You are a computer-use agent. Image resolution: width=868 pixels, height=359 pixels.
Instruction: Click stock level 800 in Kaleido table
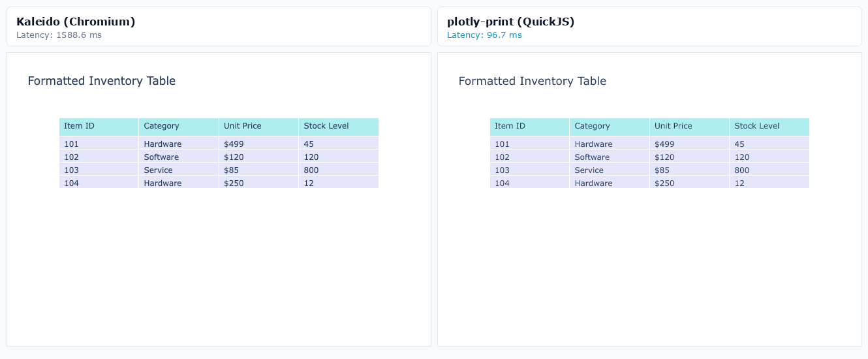pos(339,169)
